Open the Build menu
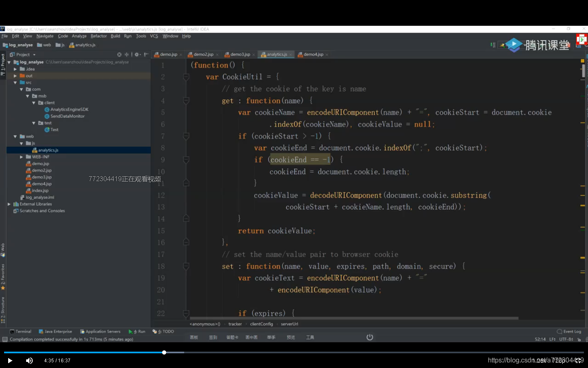This screenshot has width=588, height=368. click(x=116, y=36)
